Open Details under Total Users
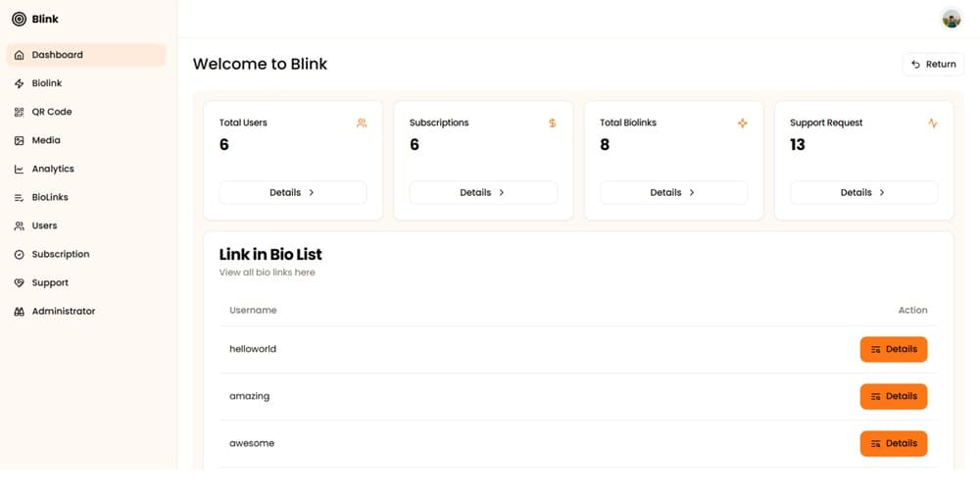 point(292,192)
